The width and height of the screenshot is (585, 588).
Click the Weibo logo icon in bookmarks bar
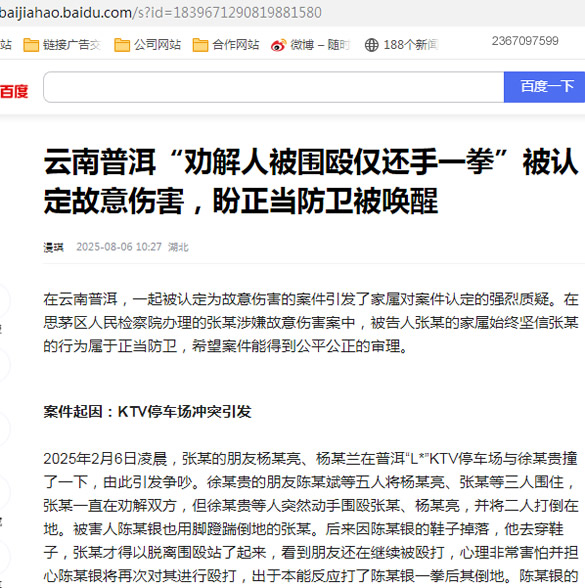(279, 45)
